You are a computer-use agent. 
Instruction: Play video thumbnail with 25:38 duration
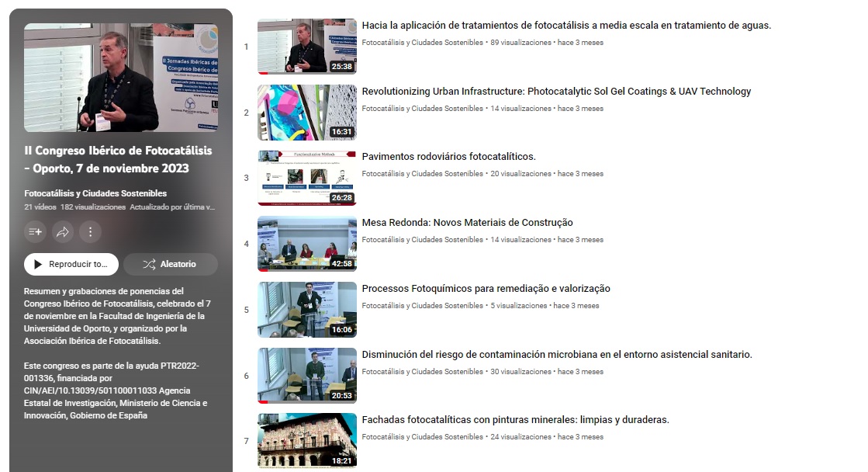pyautogui.click(x=306, y=47)
